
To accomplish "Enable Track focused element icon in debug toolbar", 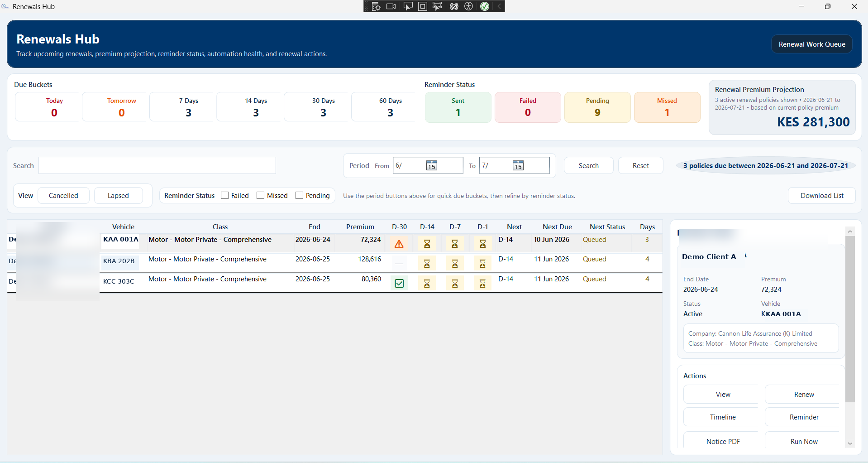I will tap(438, 6).
